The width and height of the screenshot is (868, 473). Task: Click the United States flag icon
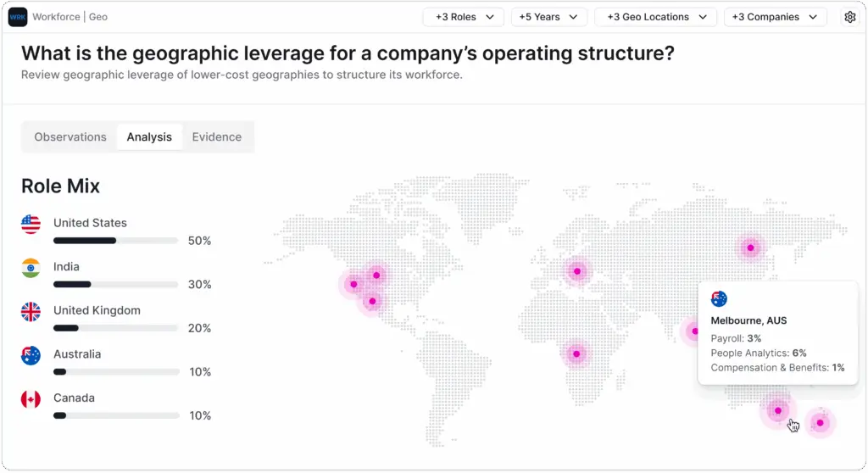[31, 225]
